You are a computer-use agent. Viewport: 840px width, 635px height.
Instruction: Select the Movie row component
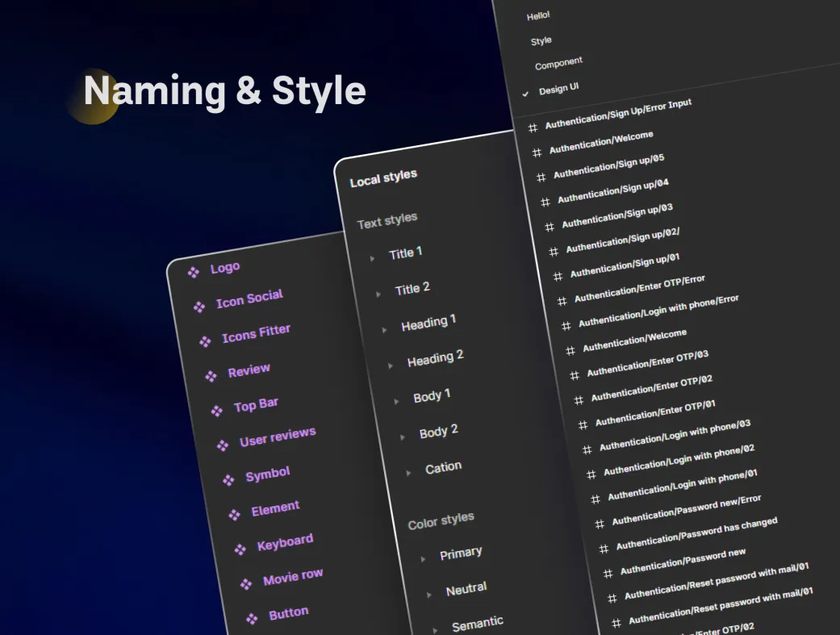(x=292, y=577)
